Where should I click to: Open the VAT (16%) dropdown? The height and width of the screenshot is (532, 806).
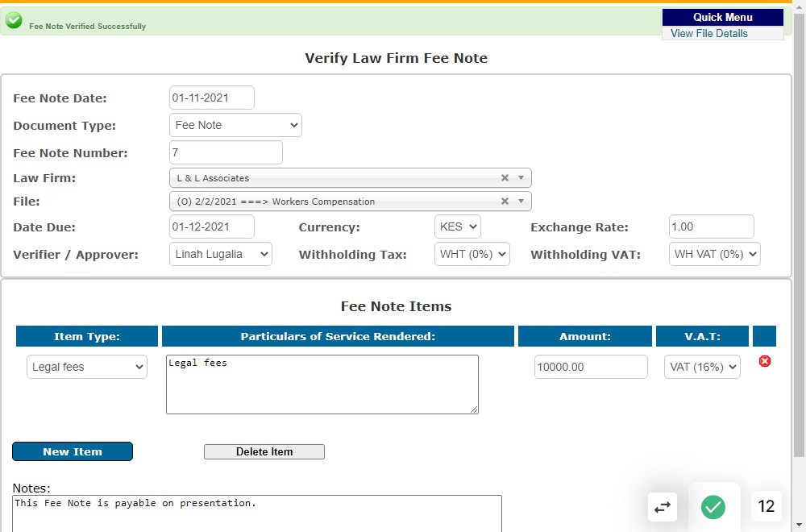click(x=702, y=367)
